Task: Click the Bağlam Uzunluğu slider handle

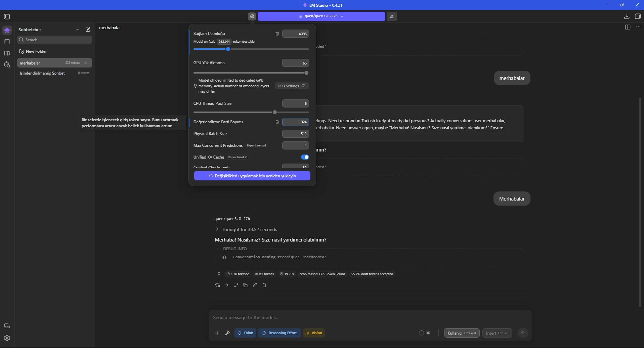Action: coord(228,49)
